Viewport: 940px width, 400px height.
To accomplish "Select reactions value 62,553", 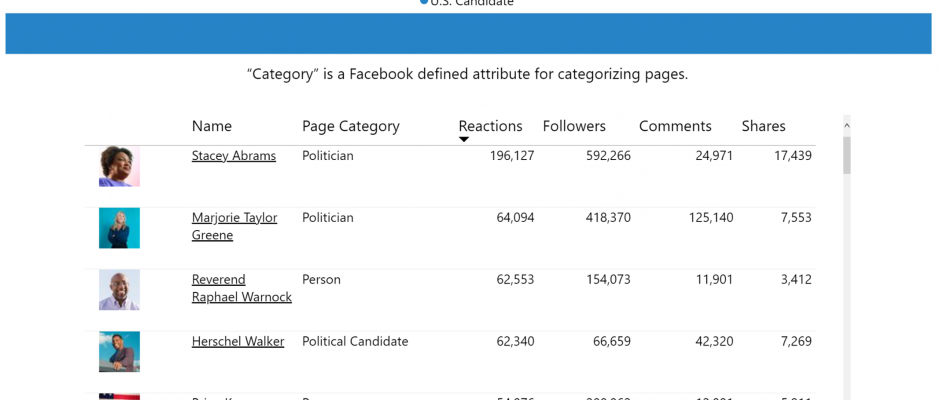I will click(515, 279).
